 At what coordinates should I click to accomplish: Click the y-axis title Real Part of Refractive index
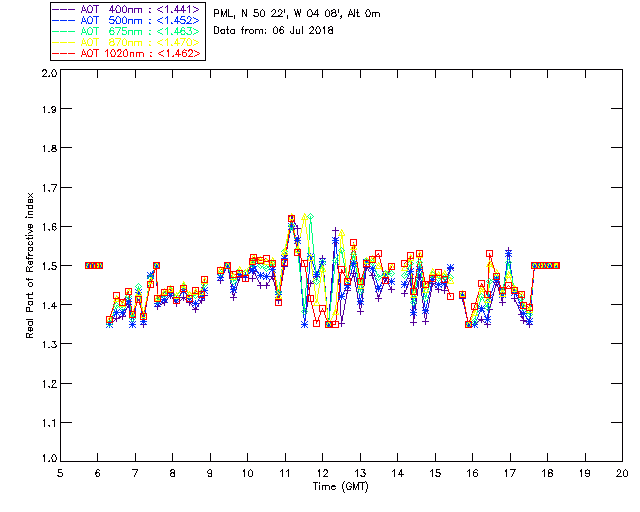29,265
